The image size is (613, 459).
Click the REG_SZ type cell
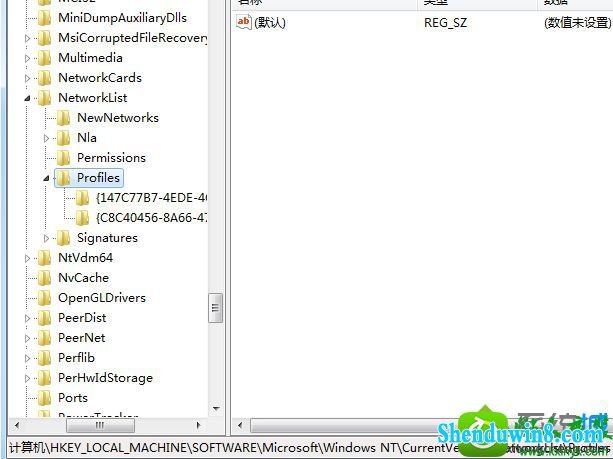(445, 22)
